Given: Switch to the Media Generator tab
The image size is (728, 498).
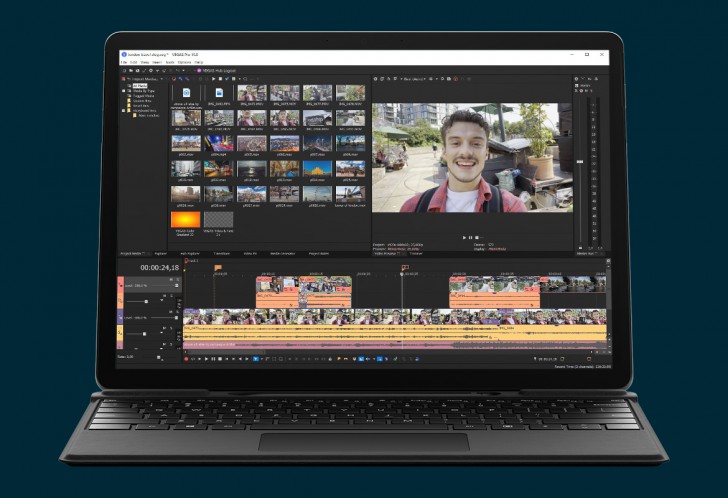Looking at the screenshot, I should (x=283, y=253).
